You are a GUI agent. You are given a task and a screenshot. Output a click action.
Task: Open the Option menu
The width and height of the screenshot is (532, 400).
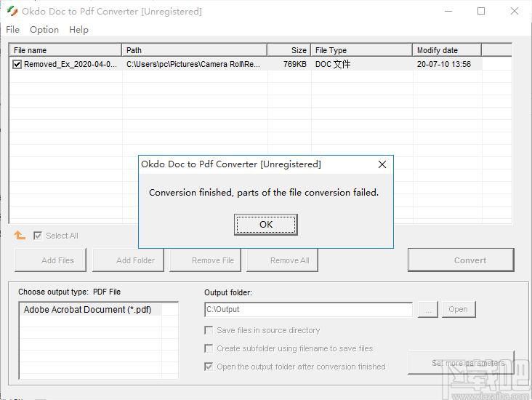click(x=44, y=30)
